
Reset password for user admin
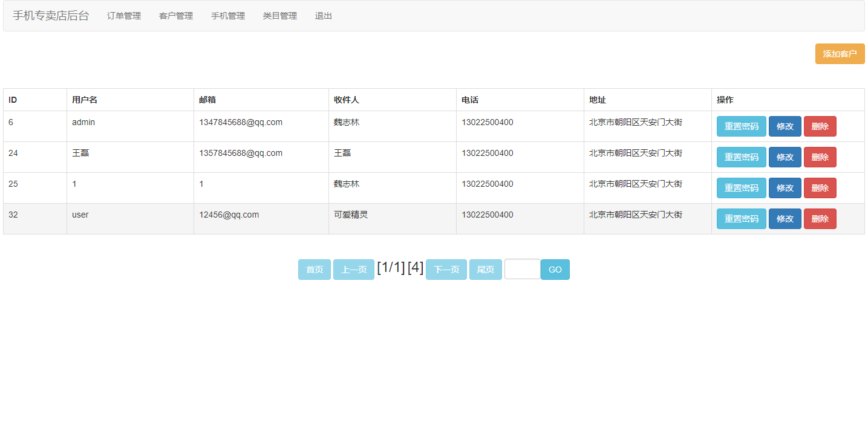tap(741, 126)
